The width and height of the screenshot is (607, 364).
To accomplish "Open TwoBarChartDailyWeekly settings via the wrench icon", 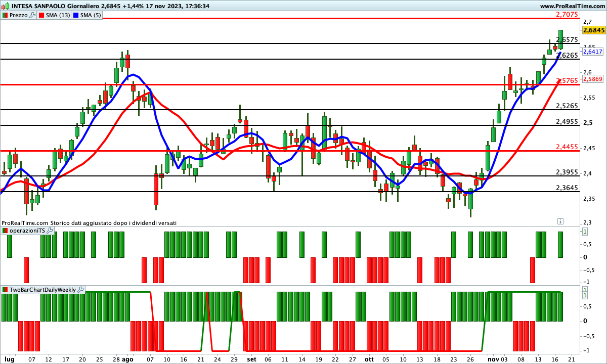I will coord(80,290).
